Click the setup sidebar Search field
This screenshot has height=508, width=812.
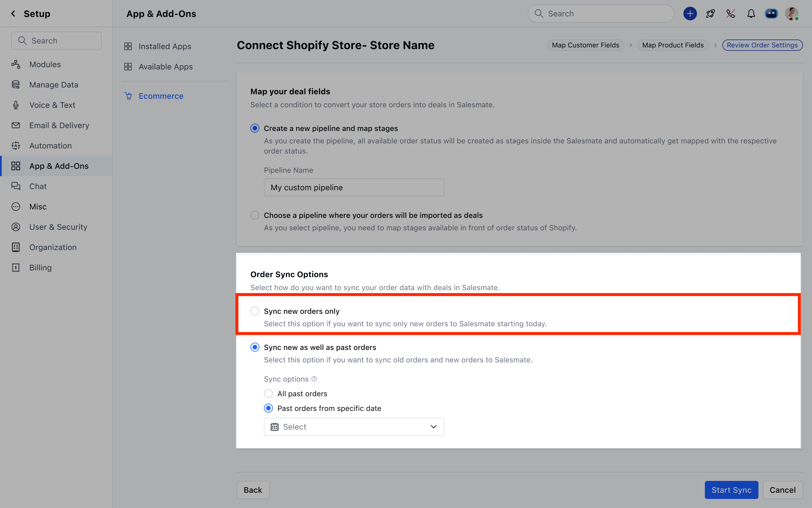(x=56, y=41)
